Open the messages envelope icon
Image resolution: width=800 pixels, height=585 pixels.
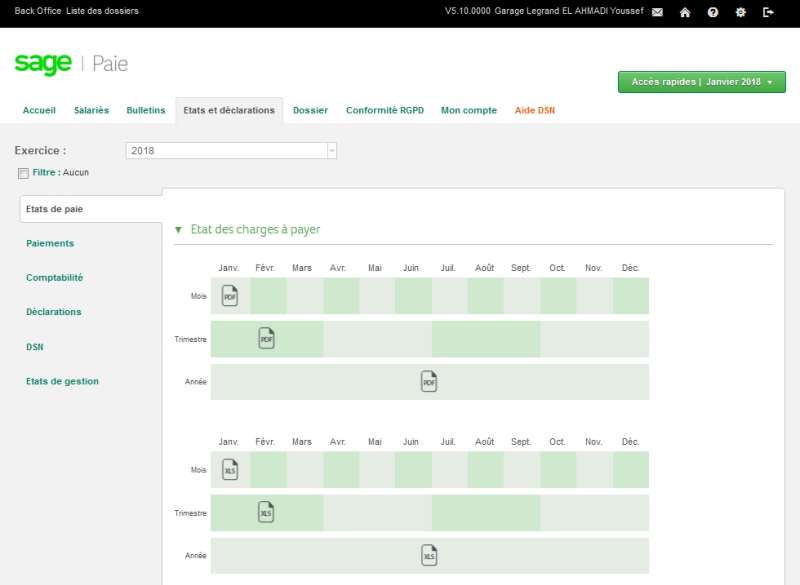tap(657, 12)
